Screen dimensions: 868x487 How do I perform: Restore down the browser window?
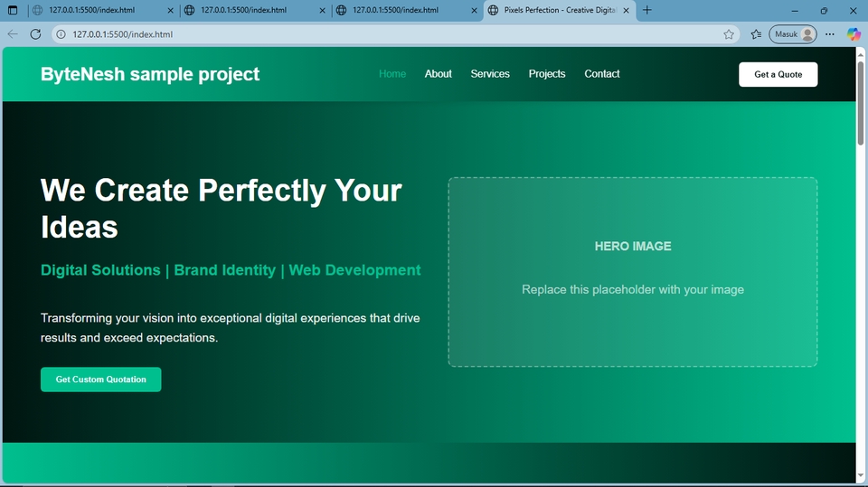(x=824, y=11)
